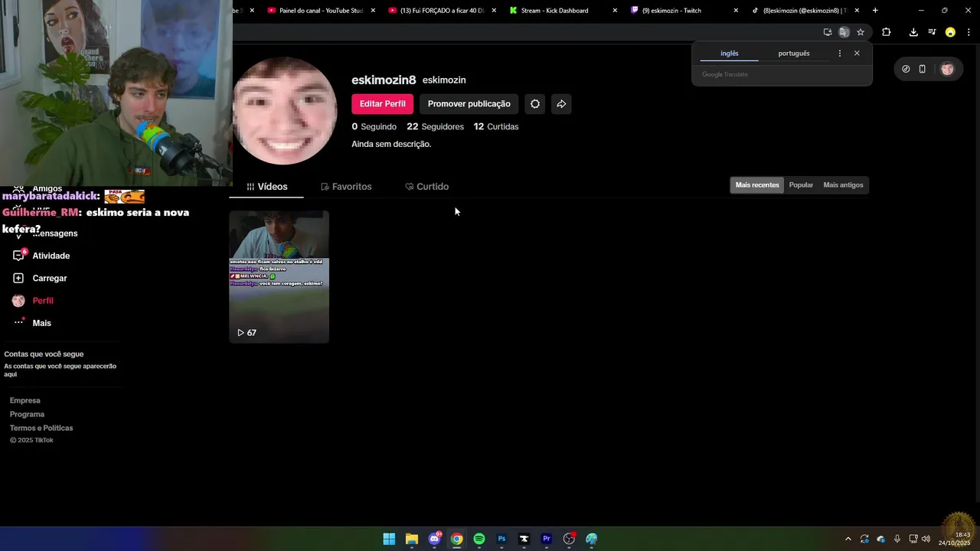
Task: Switch to the Vídeos tab
Action: pyautogui.click(x=266, y=187)
